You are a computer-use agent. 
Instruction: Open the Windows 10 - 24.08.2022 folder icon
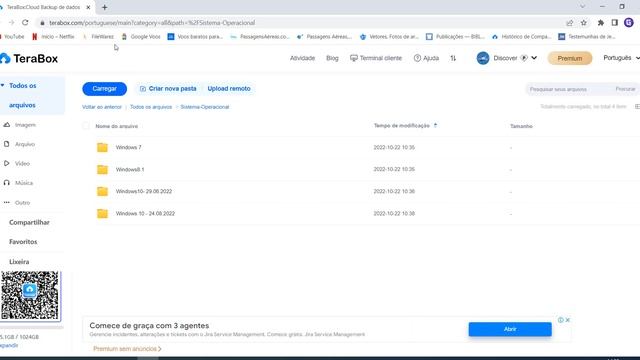point(102,213)
